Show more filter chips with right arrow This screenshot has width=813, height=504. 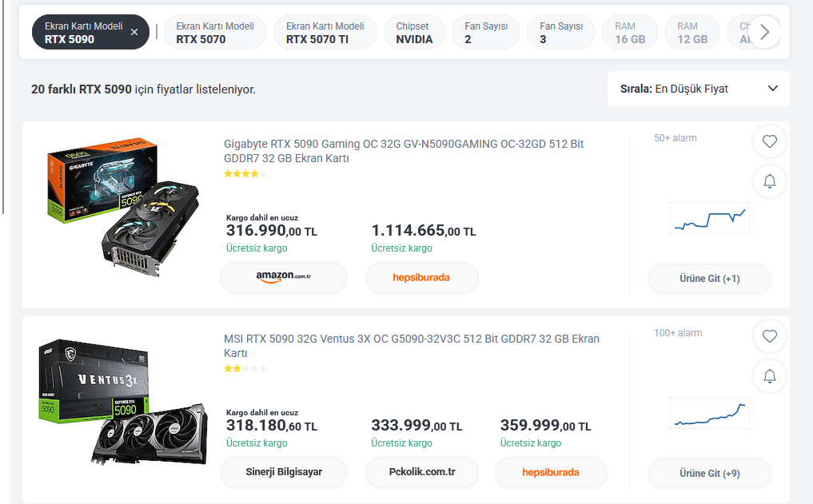[764, 32]
